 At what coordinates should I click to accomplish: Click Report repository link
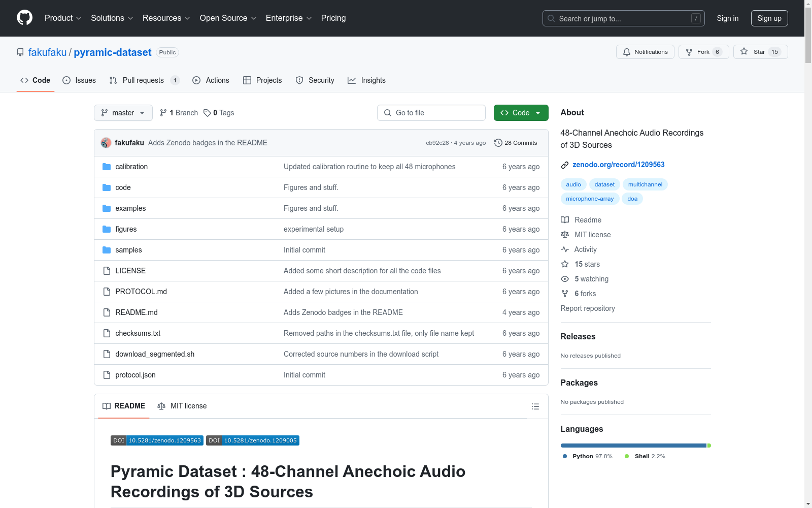[588, 308]
